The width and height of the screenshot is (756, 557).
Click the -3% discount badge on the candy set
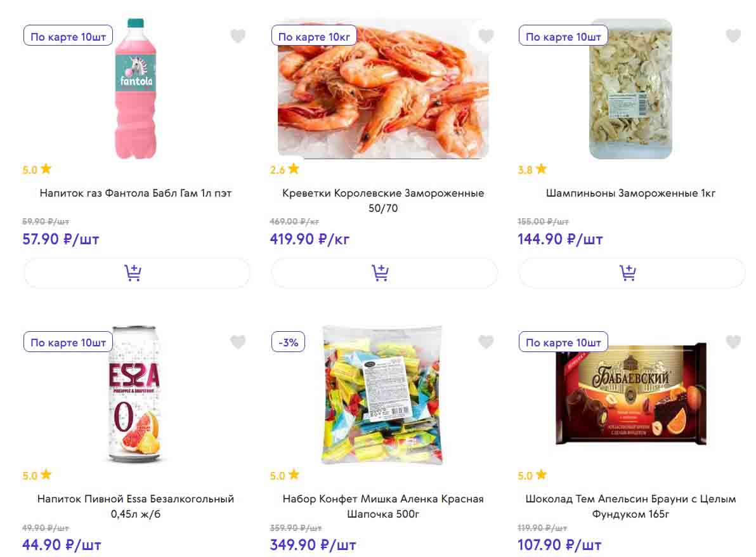[x=289, y=343]
